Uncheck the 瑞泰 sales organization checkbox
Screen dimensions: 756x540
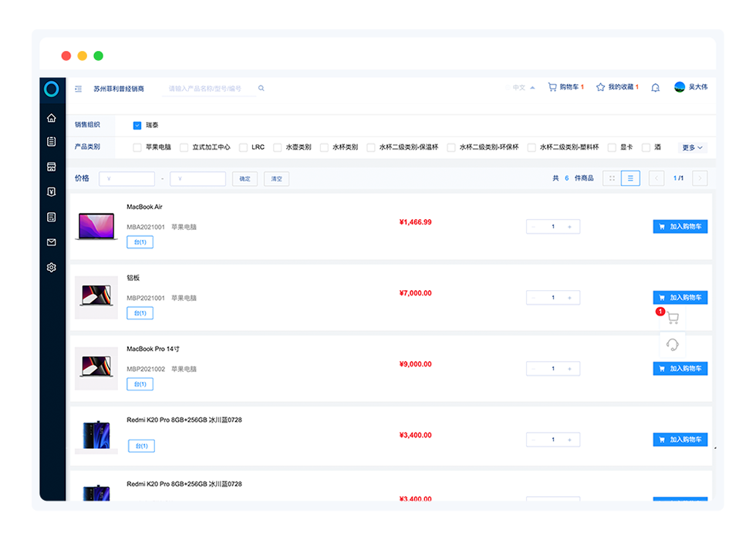tap(137, 125)
